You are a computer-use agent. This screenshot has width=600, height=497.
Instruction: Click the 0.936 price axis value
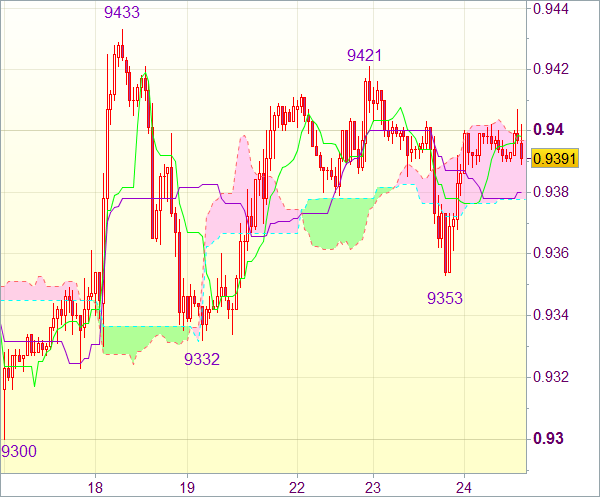551,253
